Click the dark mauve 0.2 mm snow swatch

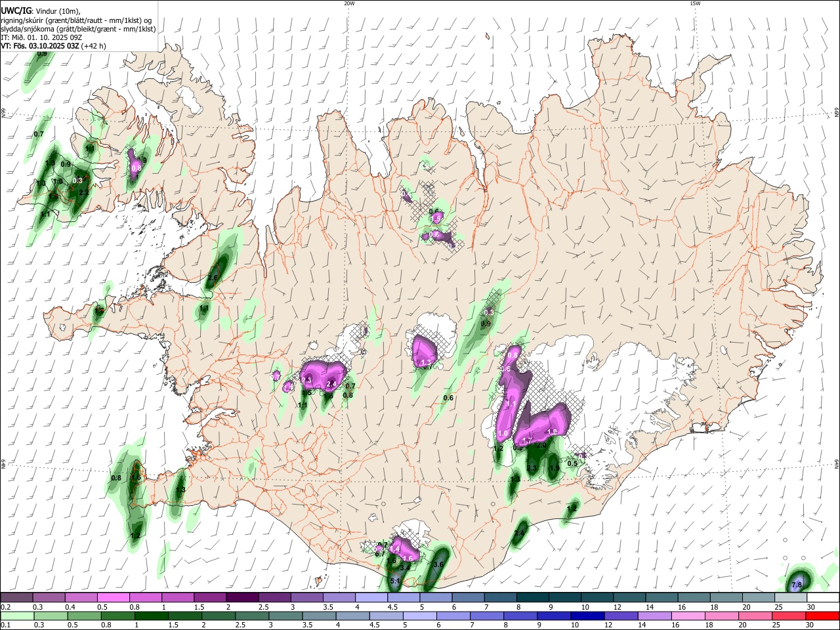[x=16, y=597]
